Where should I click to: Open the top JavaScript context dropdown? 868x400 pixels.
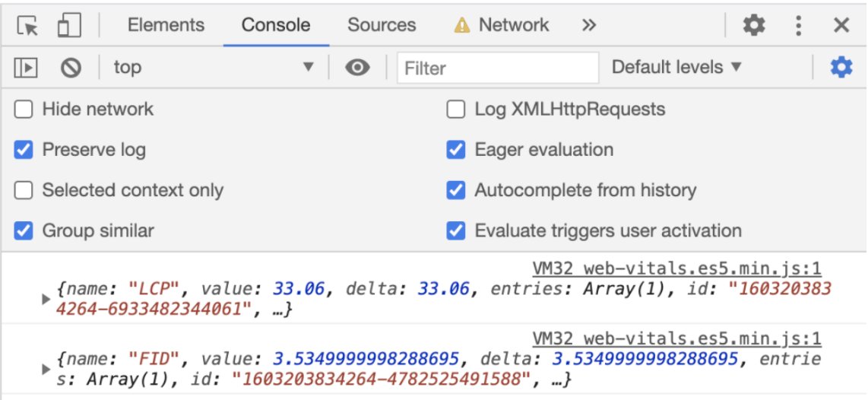click(x=213, y=68)
